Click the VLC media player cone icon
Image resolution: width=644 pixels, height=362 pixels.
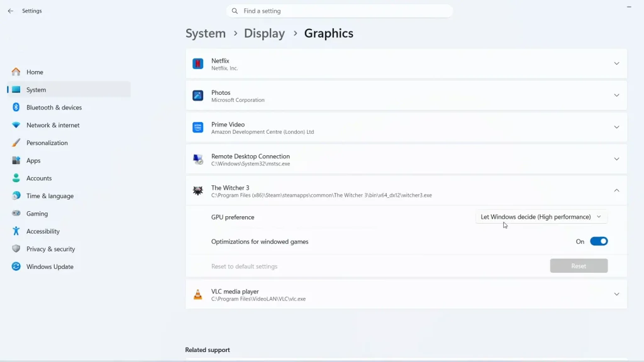pyautogui.click(x=197, y=294)
